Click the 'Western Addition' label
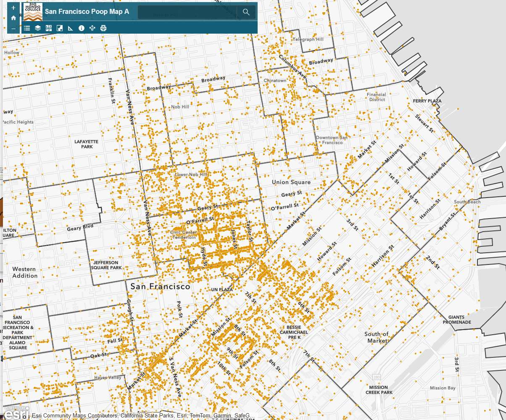This screenshot has height=420, width=506. [x=25, y=272]
